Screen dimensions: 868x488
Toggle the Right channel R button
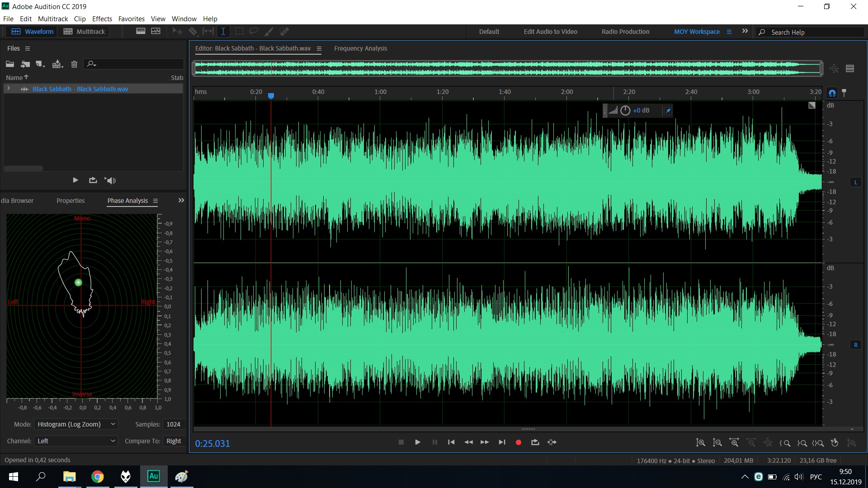pos(855,345)
